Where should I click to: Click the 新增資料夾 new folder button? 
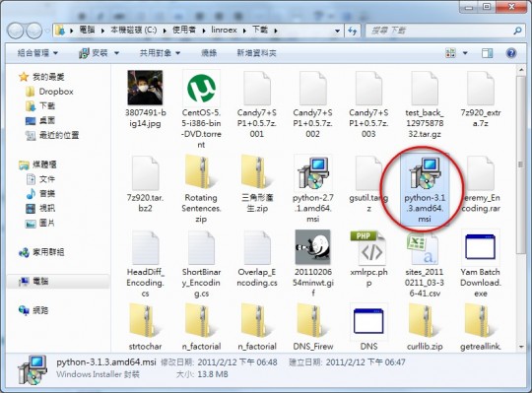pos(256,53)
